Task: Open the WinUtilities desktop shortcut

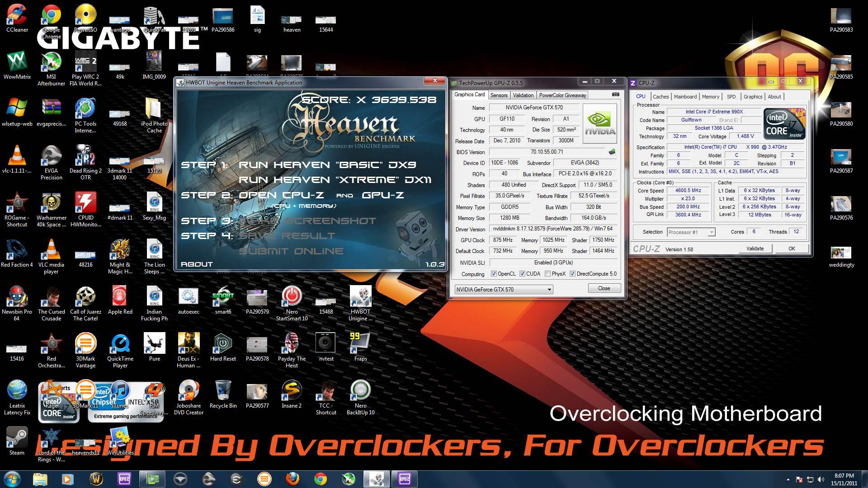Action: pos(120,441)
